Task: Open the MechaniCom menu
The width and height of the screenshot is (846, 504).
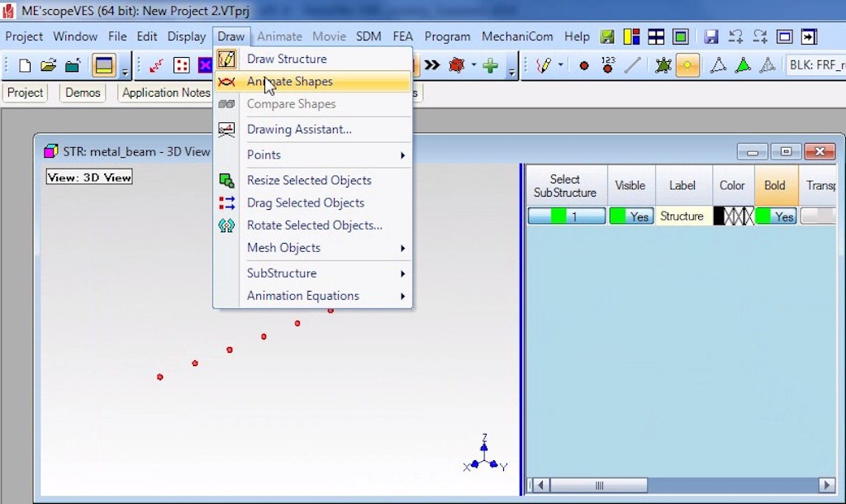Action: [517, 36]
